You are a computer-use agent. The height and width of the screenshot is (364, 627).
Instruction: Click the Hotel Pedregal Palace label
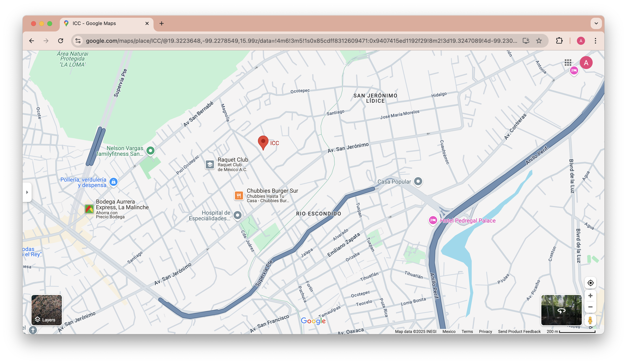click(467, 221)
